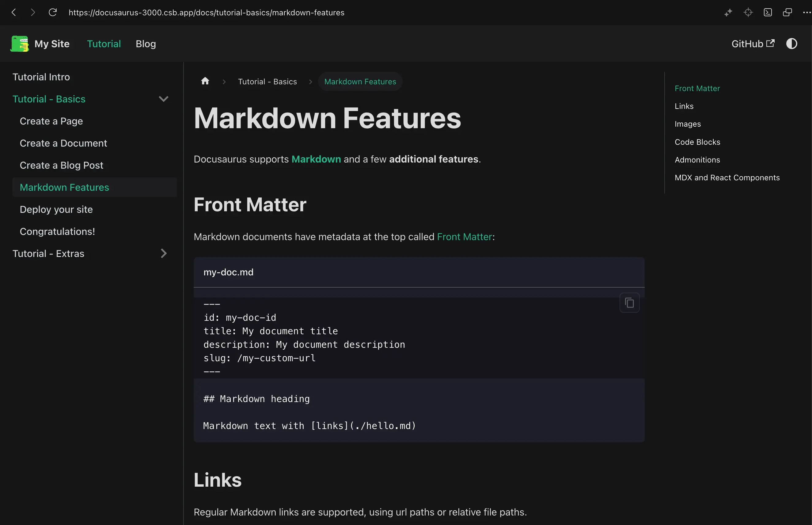Click the Docusaurus dinosaur logo
This screenshot has width=812, height=525.
coord(20,44)
